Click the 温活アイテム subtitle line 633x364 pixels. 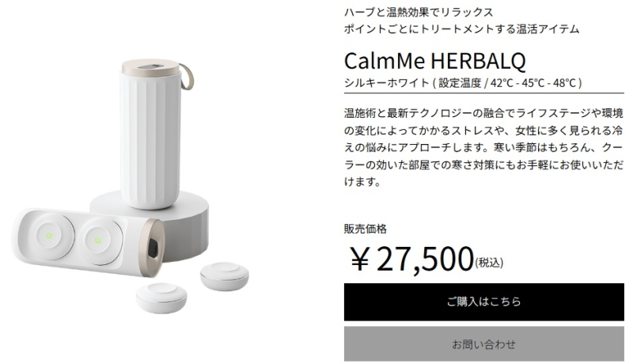point(462,29)
